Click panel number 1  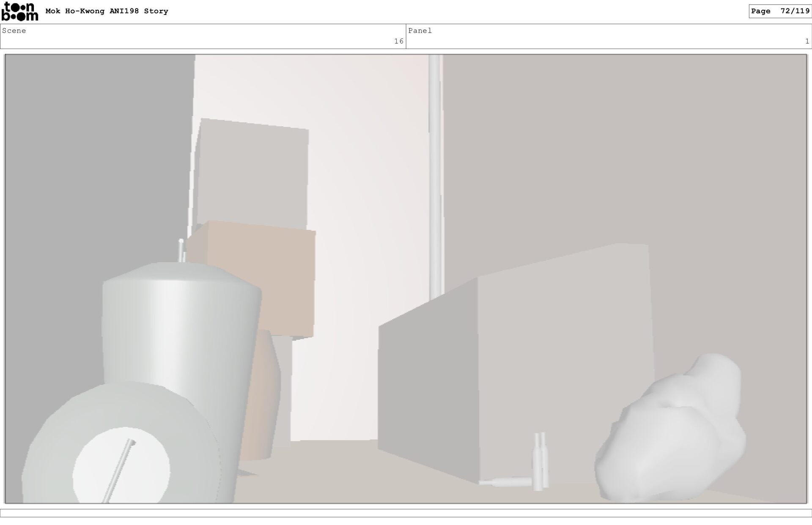807,41
